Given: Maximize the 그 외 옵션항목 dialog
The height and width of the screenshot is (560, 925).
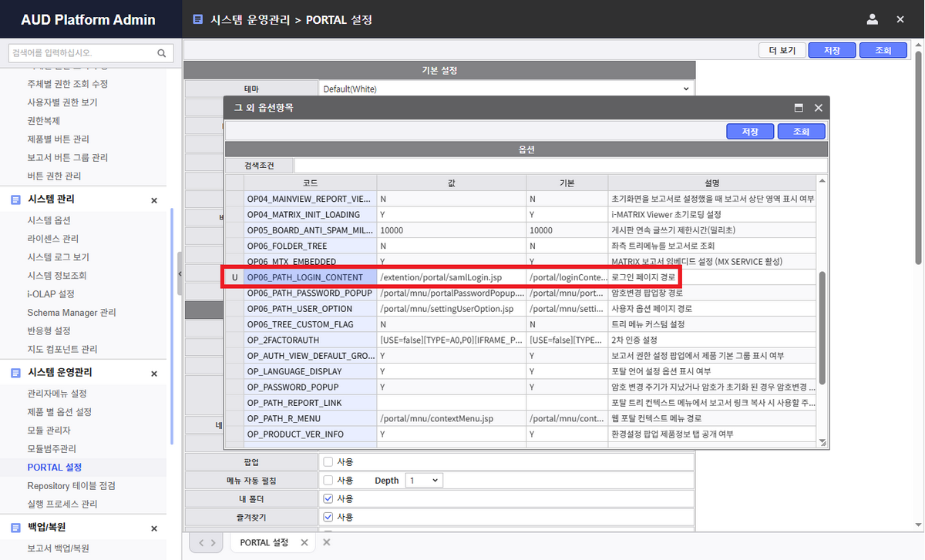Looking at the screenshot, I should 799,108.
